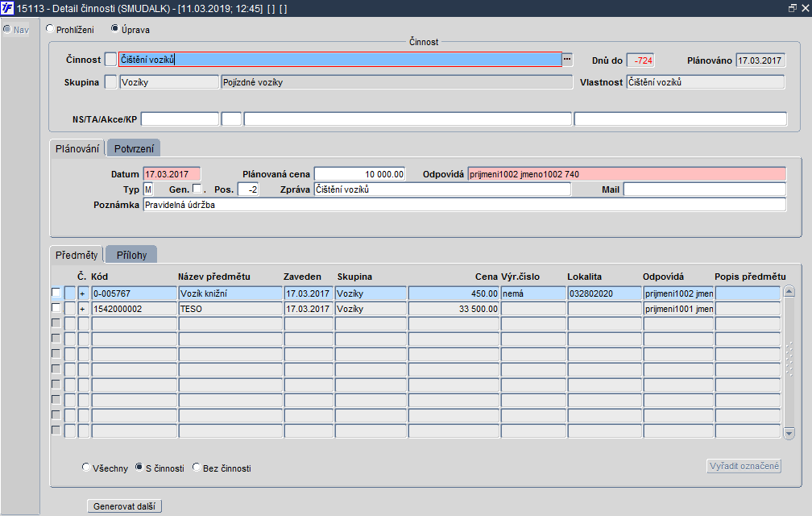The height and width of the screenshot is (516, 812).
Task: Click the Vlastnost field Čištění vozíků
Action: pos(706,82)
